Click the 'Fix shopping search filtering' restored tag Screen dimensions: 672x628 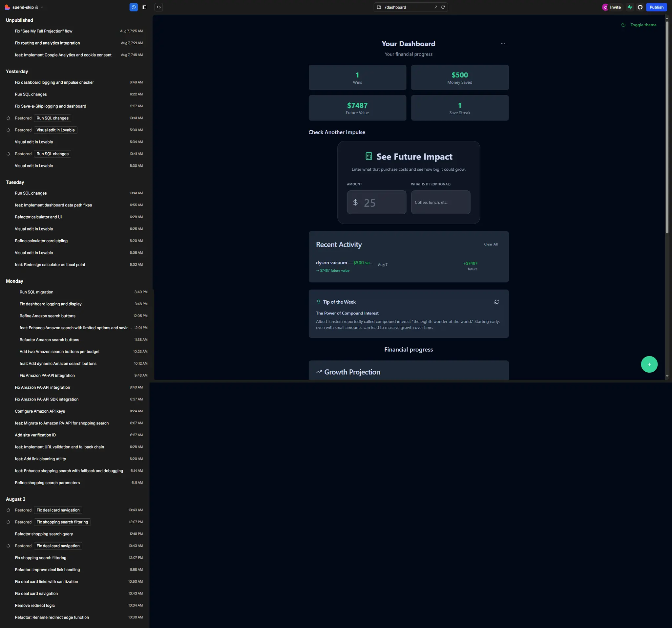[62, 522]
